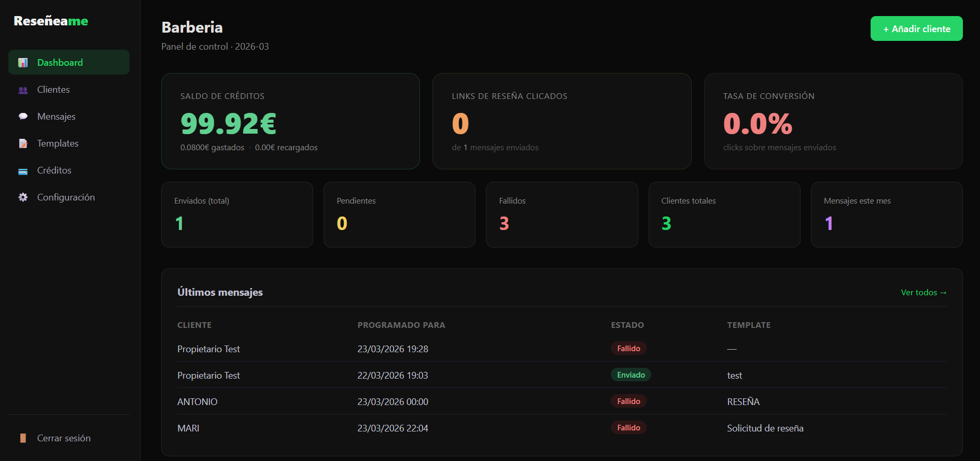Click the de 1 mensajes enviados text
The width and height of the screenshot is (980, 461).
(x=495, y=148)
